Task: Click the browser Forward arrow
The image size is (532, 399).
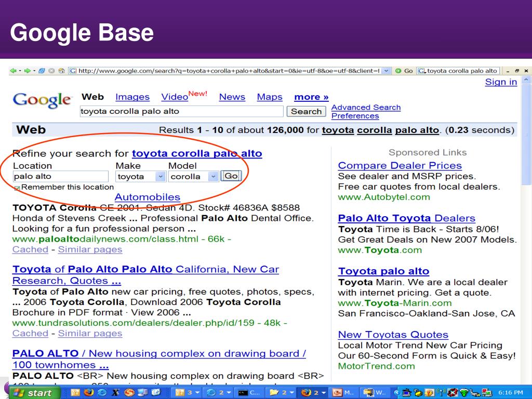Action: point(28,71)
